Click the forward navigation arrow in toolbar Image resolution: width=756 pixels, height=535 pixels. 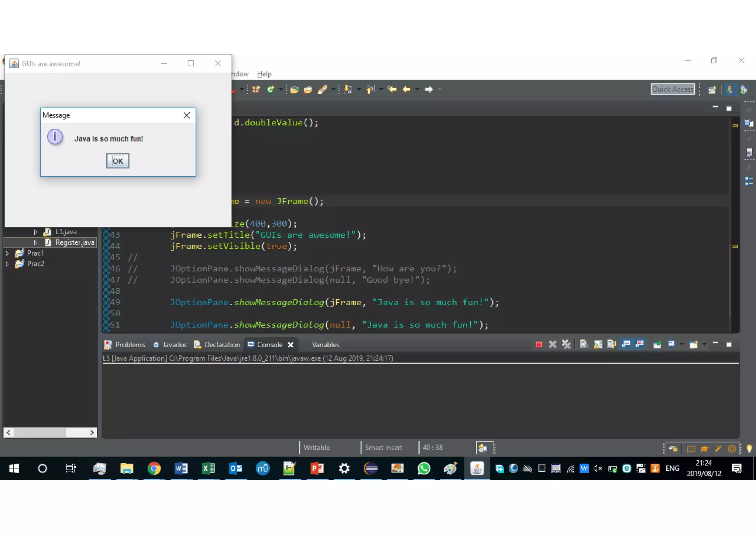pyautogui.click(x=428, y=89)
